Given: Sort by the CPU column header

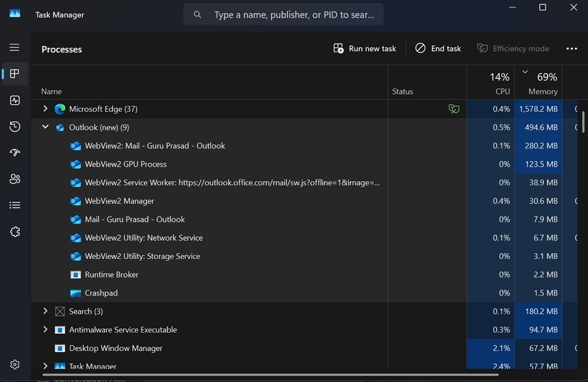Looking at the screenshot, I should click(x=490, y=82).
